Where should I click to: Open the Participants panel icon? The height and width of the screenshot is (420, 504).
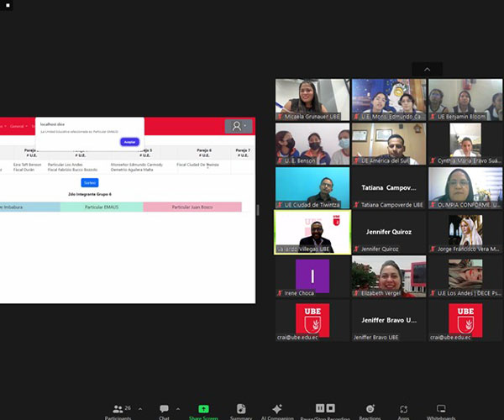click(x=118, y=409)
